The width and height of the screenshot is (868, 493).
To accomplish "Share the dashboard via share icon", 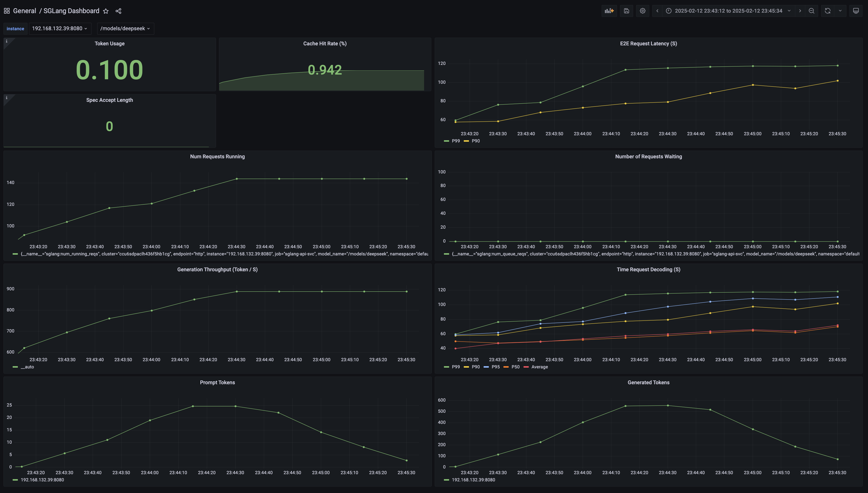I will [118, 11].
